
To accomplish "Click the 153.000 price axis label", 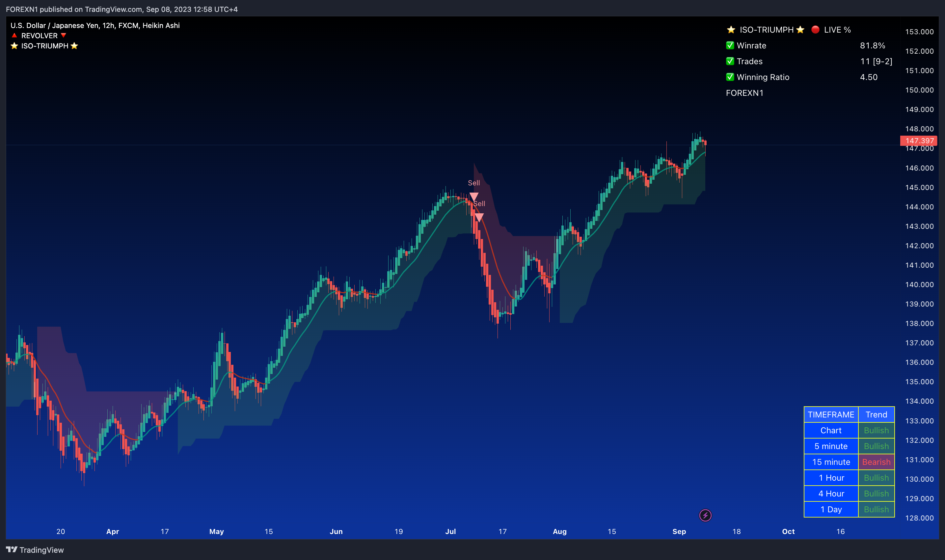I will (919, 32).
